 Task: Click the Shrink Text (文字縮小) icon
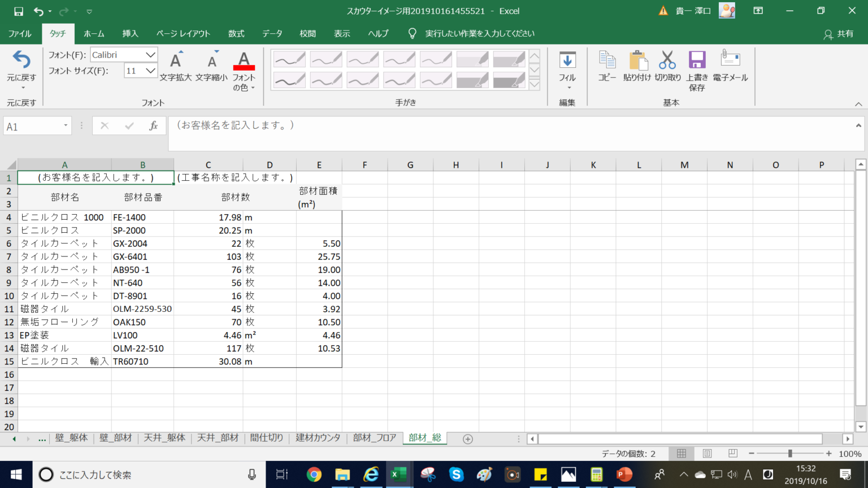[x=212, y=61]
